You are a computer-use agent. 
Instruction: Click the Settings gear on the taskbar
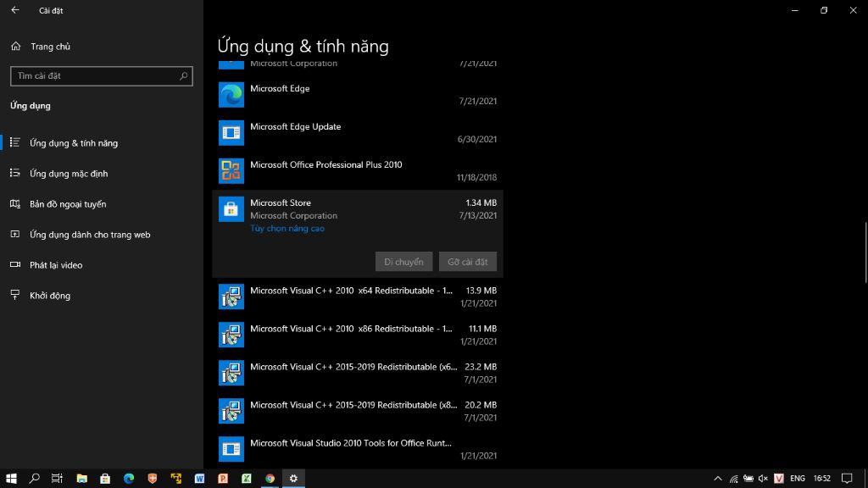pos(293,478)
